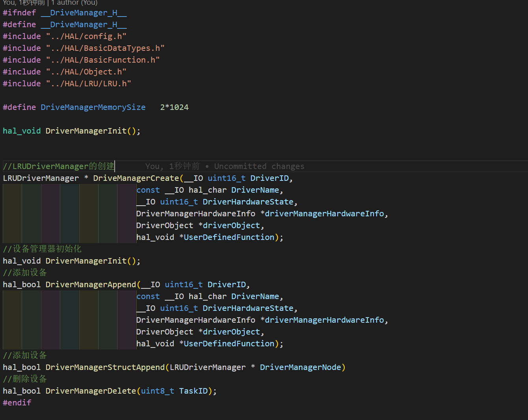The image size is (528, 420).
Task: Click the uint8_t type keyword
Action: click(158, 391)
